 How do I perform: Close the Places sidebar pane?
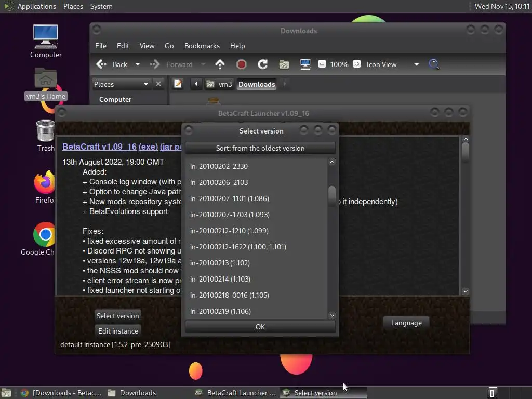(158, 84)
